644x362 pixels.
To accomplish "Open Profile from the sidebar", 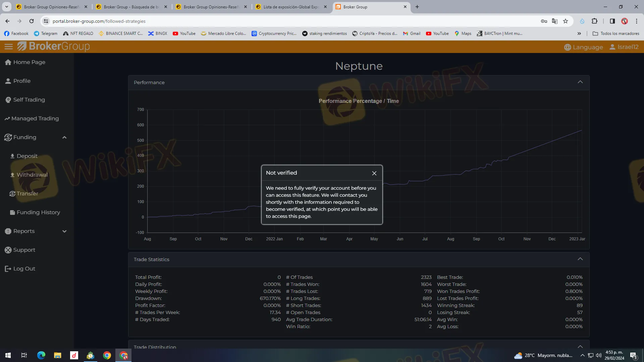I will pyautogui.click(x=18, y=81).
